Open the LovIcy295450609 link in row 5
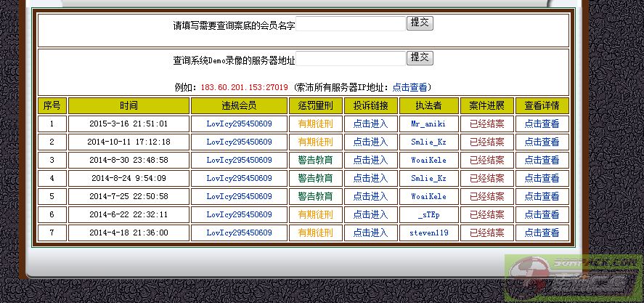The image size is (644, 303). 239,196
